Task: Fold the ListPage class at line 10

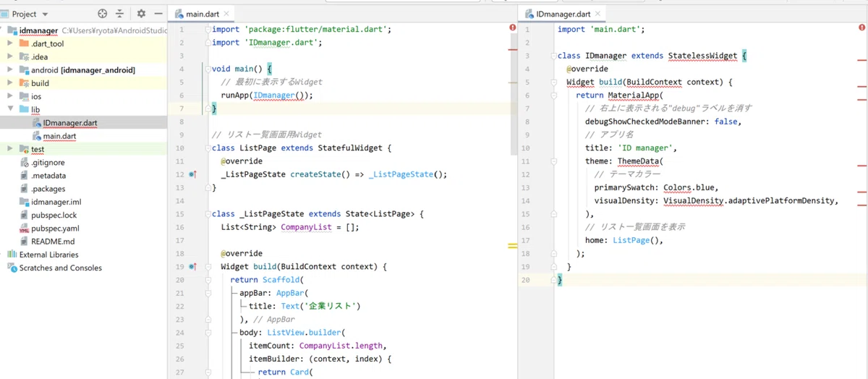Action: coord(208,149)
